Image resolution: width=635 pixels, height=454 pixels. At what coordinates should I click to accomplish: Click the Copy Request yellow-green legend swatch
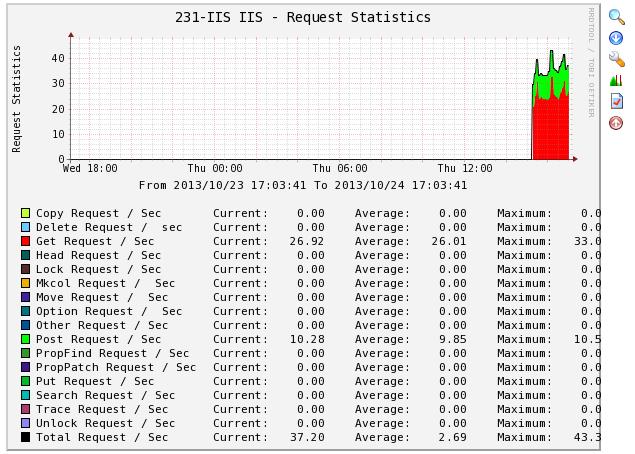tap(26, 213)
